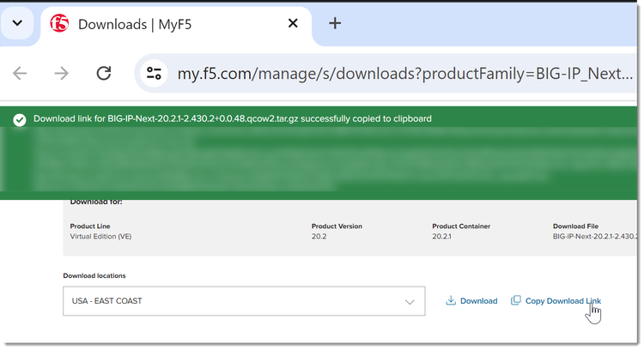Click the download locations chevron arrow
Screen dimensions: 644x350
tap(410, 301)
